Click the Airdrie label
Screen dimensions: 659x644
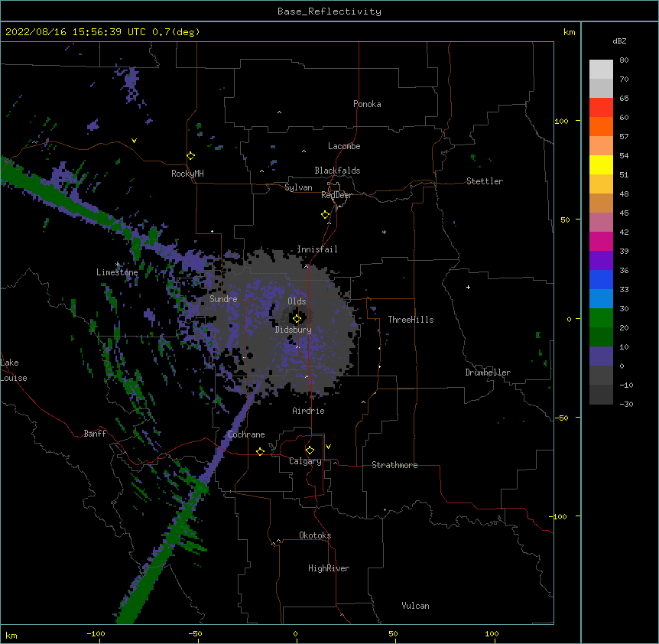(309, 411)
